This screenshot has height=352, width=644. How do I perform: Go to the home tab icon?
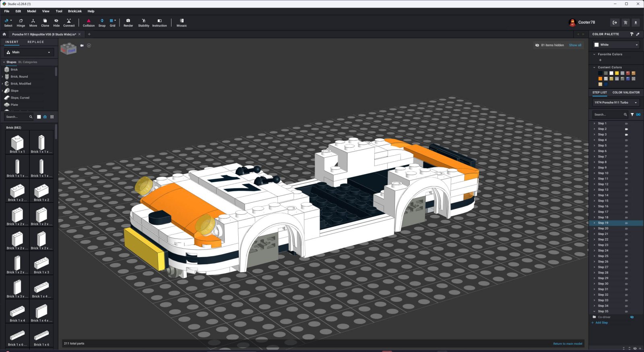click(4, 34)
